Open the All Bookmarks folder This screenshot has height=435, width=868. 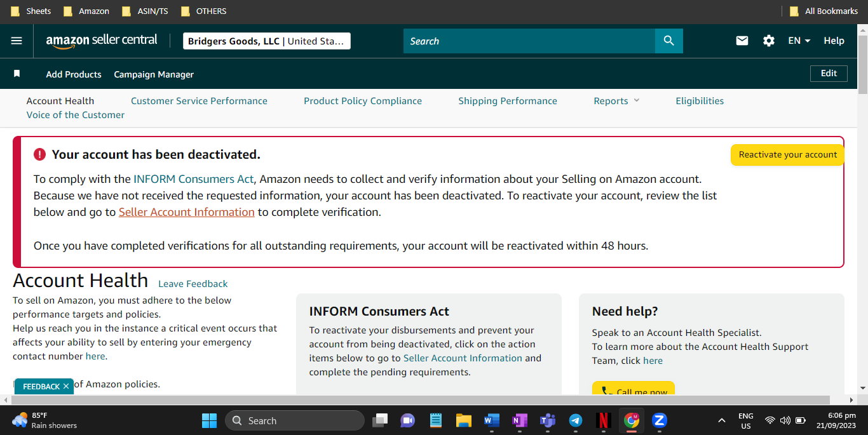coord(824,11)
